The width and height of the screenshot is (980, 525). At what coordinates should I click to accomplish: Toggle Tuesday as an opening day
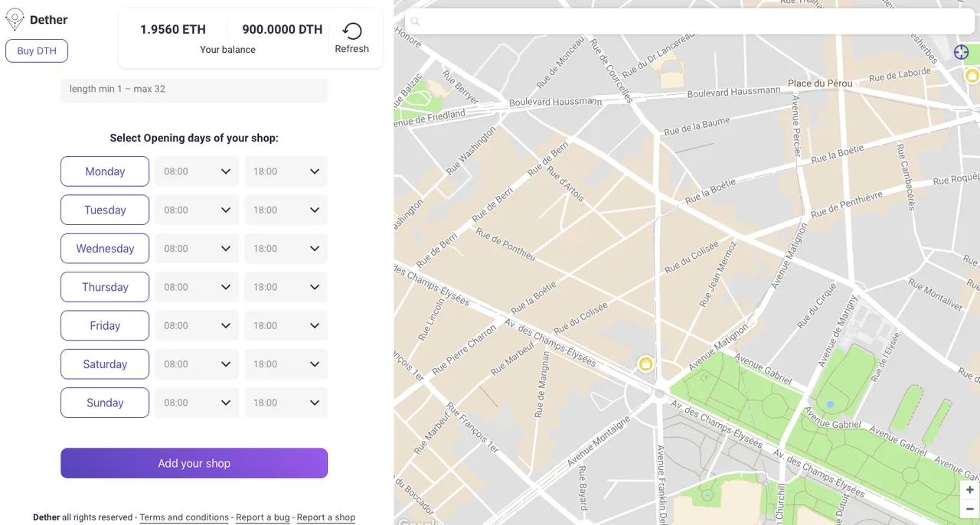coord(105,210)
